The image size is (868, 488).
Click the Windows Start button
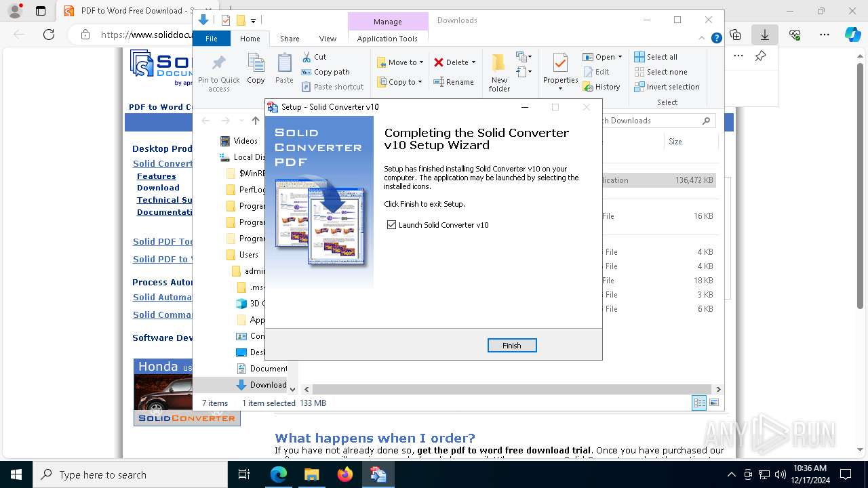click(16, 474)
